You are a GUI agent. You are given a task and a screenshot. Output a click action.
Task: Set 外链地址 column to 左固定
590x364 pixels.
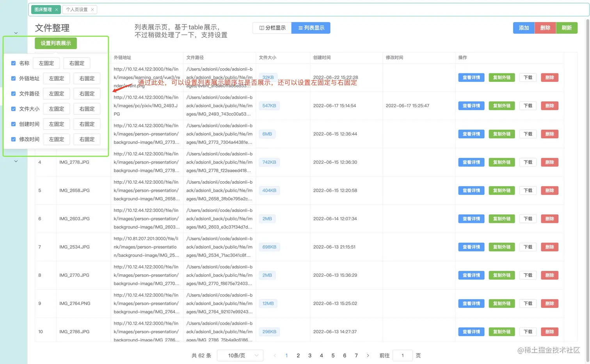pyautogui.click(x=57, y=78)
